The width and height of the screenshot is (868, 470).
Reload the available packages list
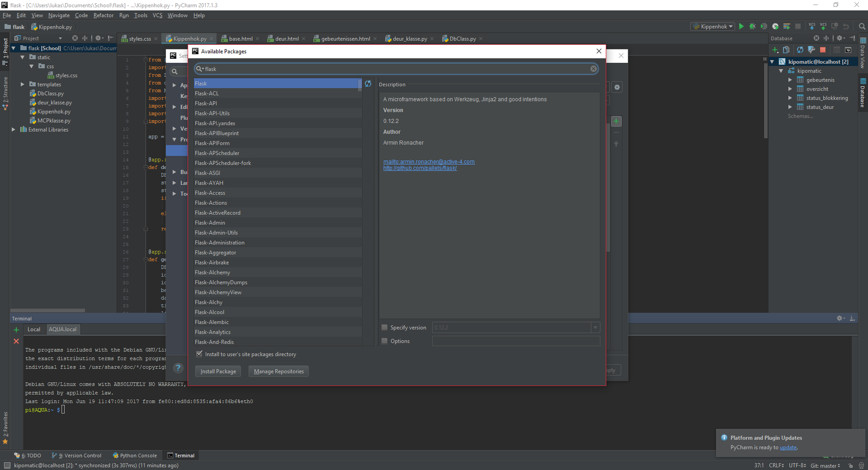368,84
